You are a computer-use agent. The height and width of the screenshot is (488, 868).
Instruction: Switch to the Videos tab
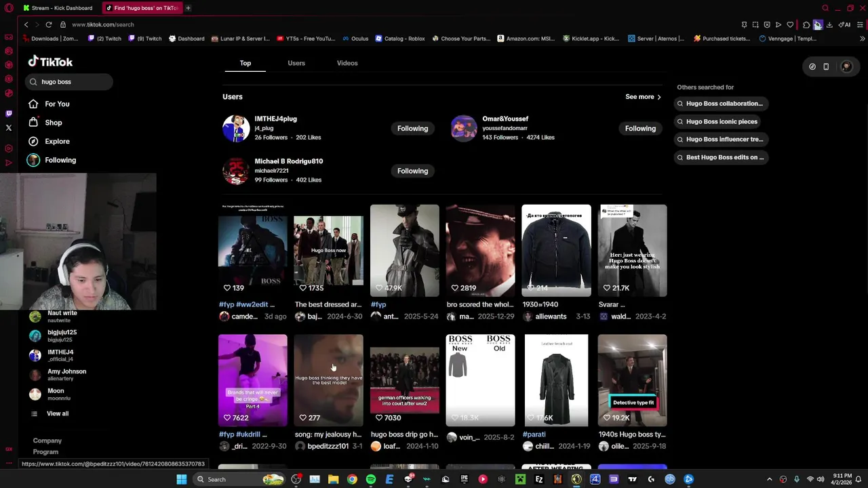(347, 63)
